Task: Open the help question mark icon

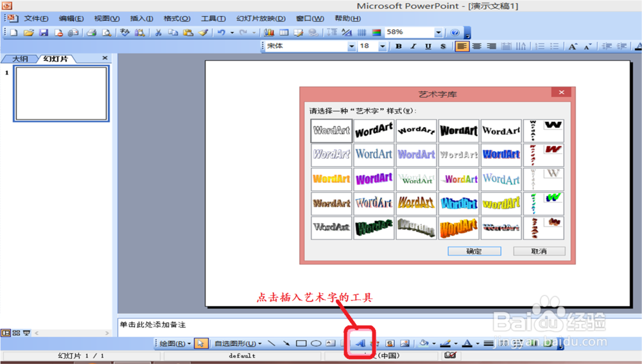Action: (x=455, y=32)
